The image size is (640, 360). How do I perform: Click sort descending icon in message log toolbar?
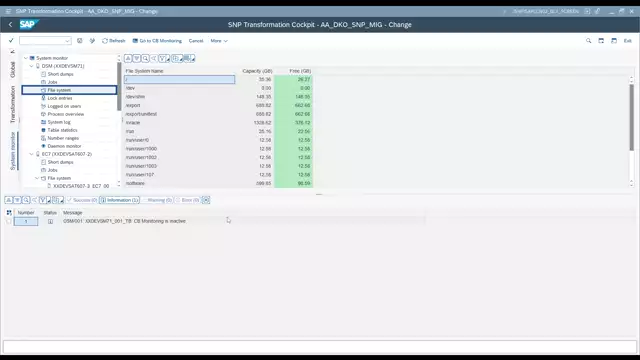pyautogui.click(x=17, y=200)
